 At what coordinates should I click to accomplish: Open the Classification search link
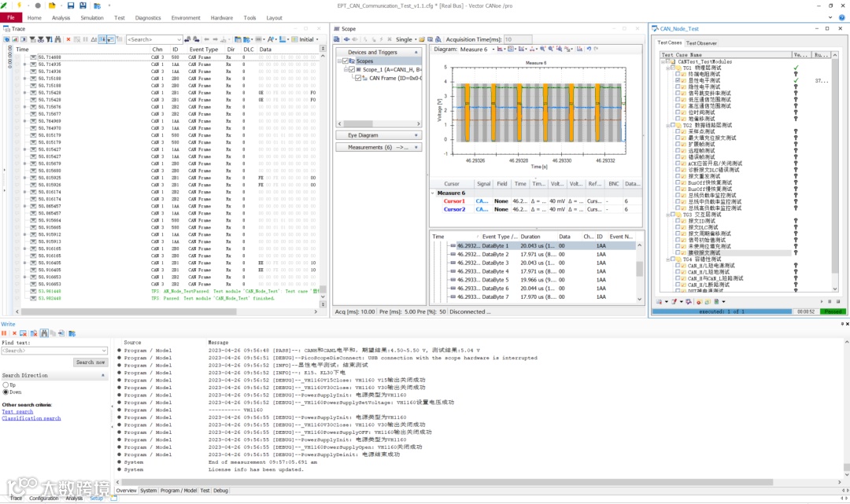31,418
